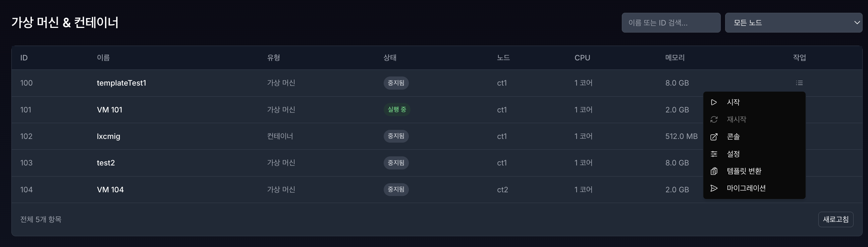Click the 시작 play icon in the menu
868x247 pixels.
click(714, 102)
